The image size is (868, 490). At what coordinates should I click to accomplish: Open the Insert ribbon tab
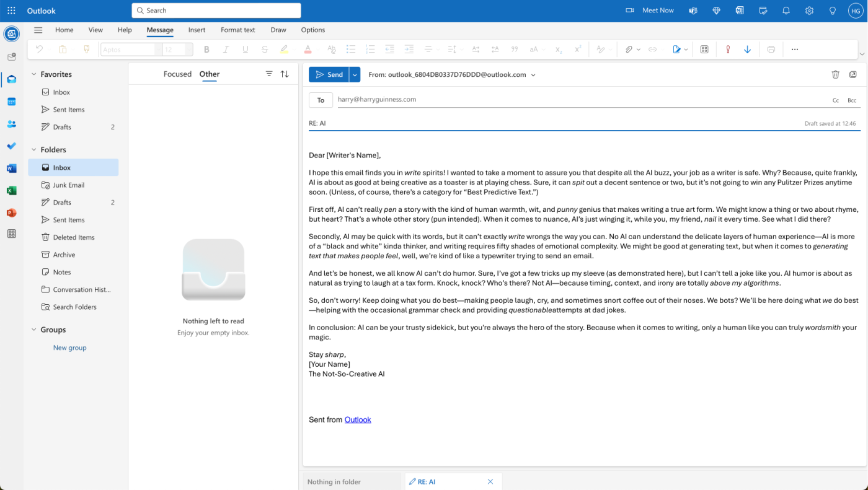[x=197, y=30]
